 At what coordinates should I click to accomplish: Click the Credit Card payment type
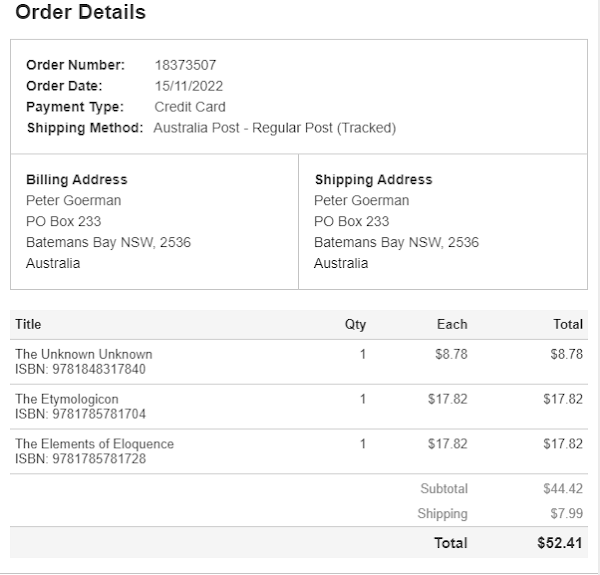[190, 107]
